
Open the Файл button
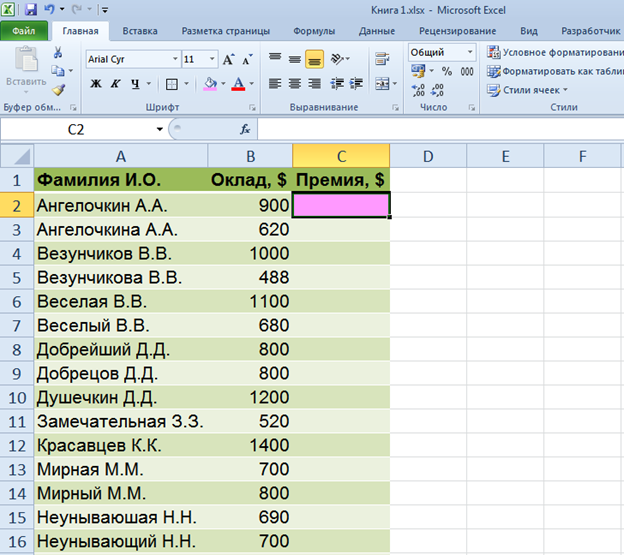point(22,31)
